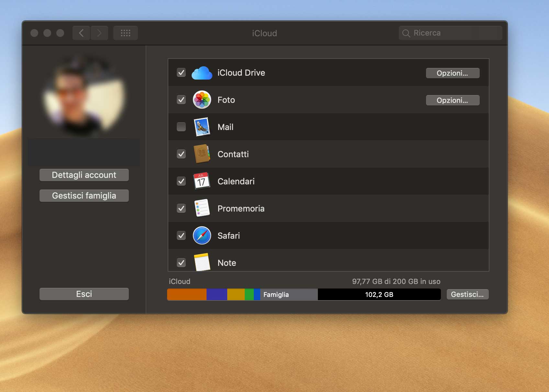
Task: Click the Note notepad icon
Action: pyautogui.click(x=202, y=262)
